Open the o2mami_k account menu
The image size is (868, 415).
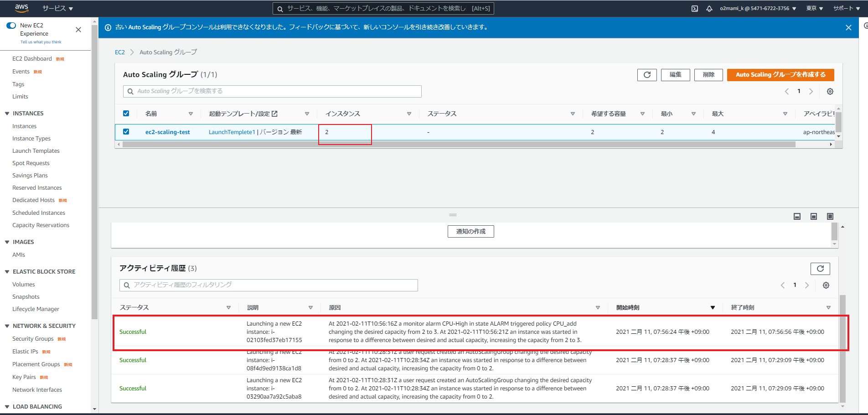pyautogui.click(x=758, y=9)
